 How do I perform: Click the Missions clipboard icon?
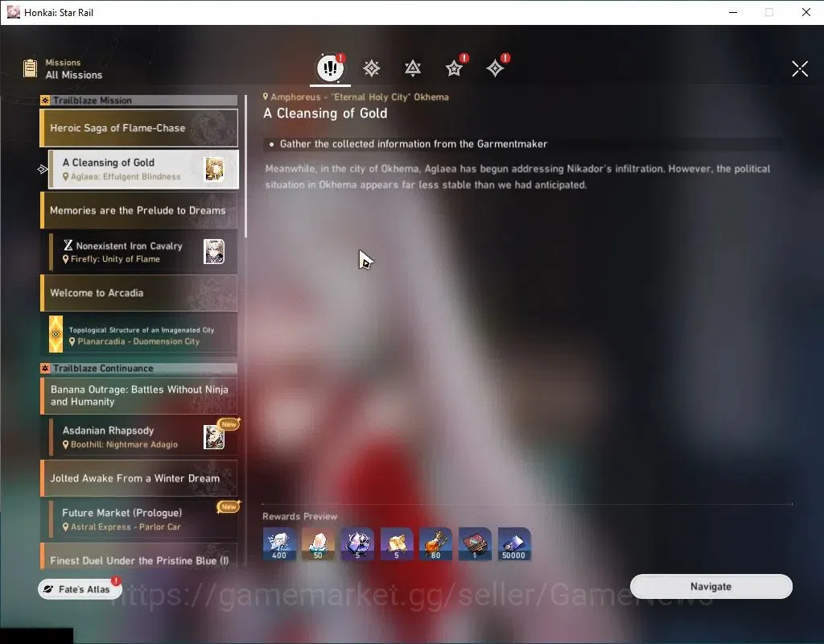coord(31,68)
